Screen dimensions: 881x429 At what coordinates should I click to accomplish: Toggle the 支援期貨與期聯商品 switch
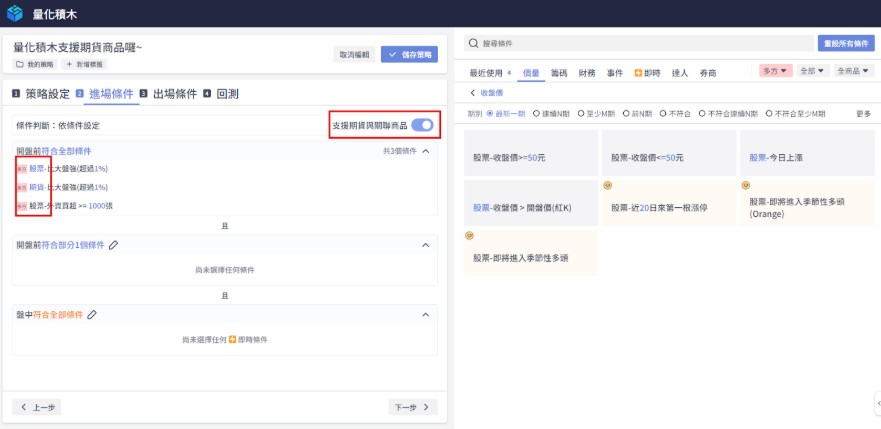point(422,125)
